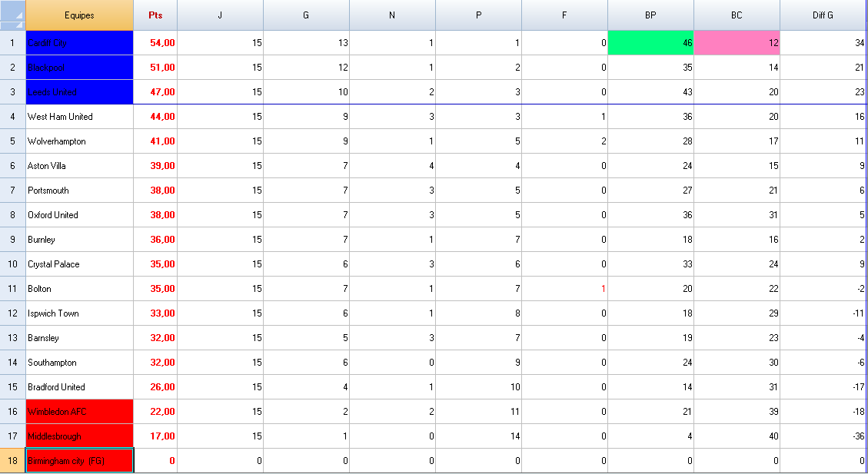Select the Bradford United team cell

pos(79,387)
